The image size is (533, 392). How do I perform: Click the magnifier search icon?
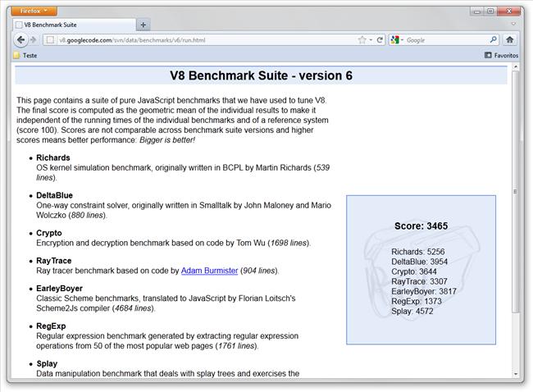pyautogui.click(x=493, y=40)
